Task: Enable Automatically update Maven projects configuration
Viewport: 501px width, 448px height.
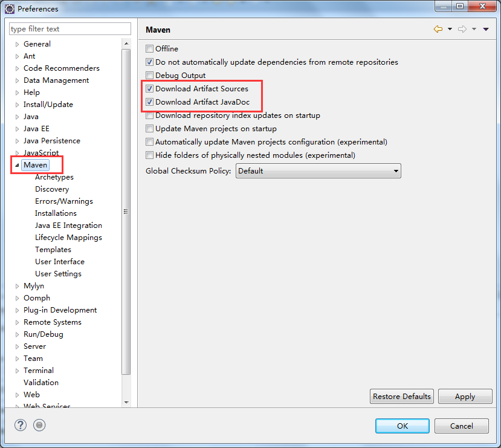Action: coord(149,142)
